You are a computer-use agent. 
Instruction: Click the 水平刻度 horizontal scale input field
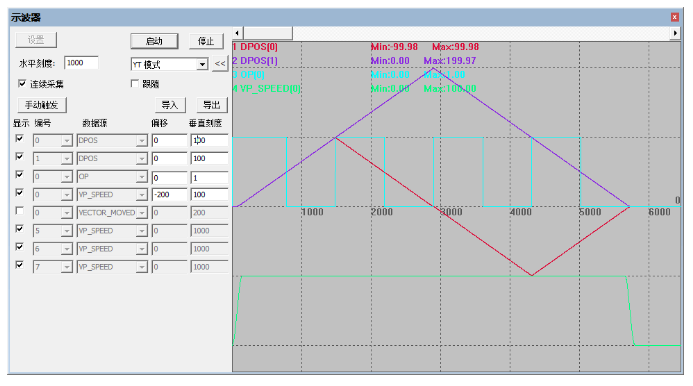81,63
